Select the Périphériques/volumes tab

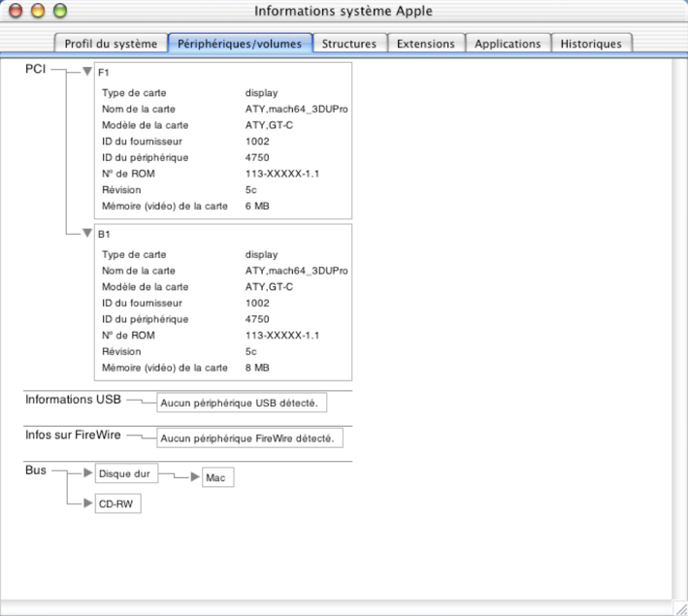tap(240, 43)
